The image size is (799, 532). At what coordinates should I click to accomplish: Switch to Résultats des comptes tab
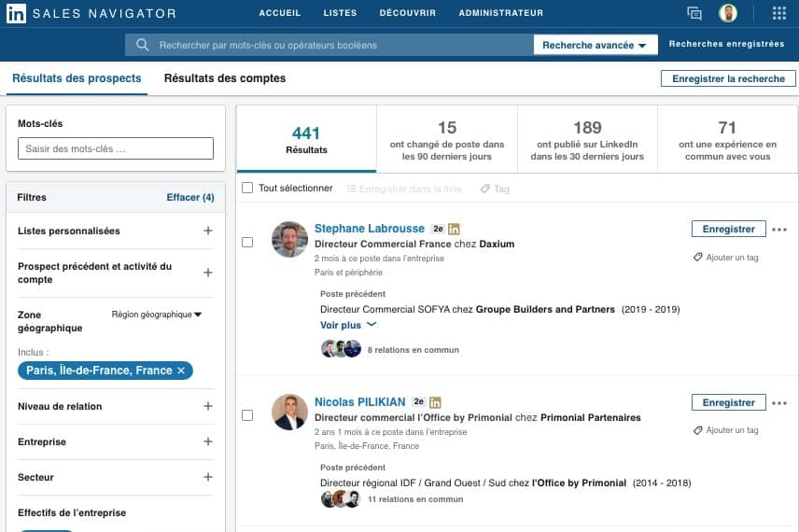click(x=225, y=78)
